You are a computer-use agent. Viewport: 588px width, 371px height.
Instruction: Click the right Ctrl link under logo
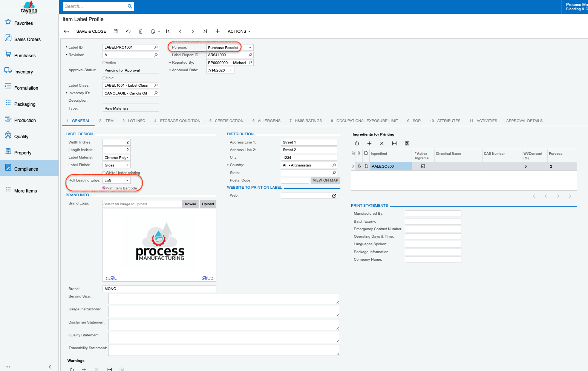208,278
